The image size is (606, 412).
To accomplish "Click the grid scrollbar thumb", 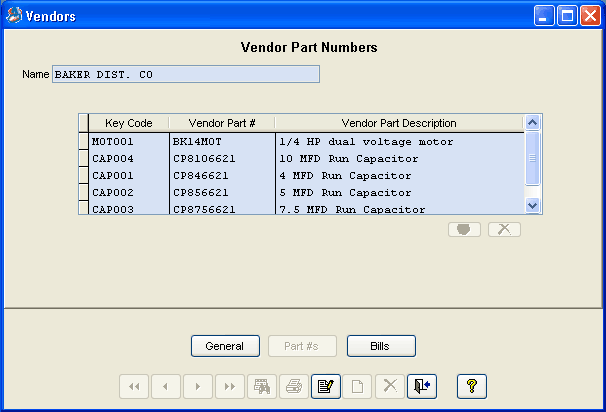I will 533,158.
